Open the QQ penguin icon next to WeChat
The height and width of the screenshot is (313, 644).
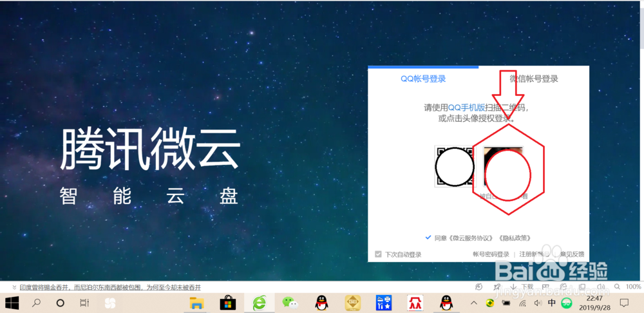pyautogui.click(x=321, y=303)
